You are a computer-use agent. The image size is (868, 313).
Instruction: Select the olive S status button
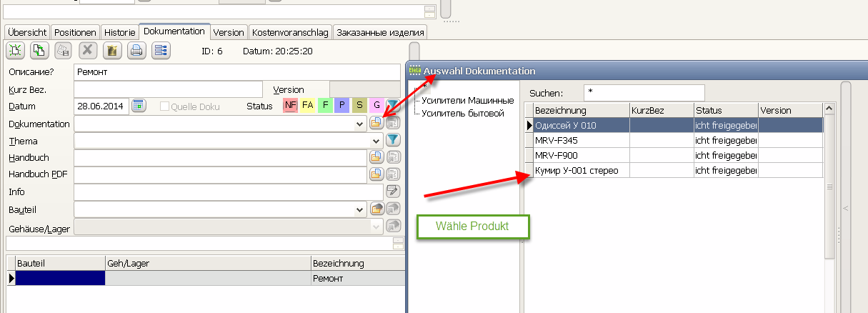click(359, 106)
